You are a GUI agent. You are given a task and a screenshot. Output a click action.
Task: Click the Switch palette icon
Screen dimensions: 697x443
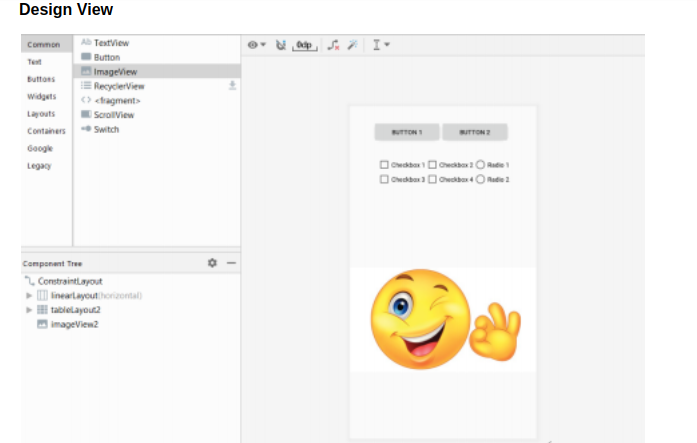coord(86,129)
